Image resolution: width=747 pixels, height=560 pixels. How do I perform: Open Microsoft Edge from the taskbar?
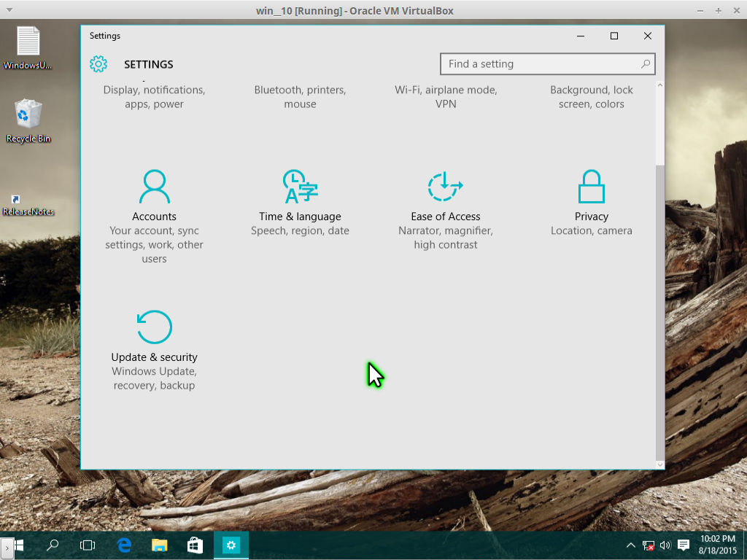(124, 545)
